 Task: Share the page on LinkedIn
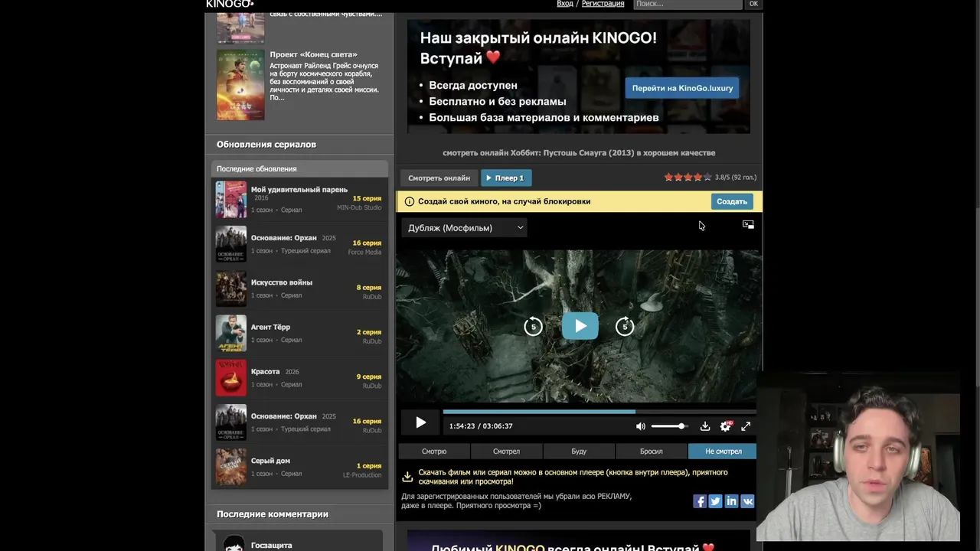pos(731,501)
